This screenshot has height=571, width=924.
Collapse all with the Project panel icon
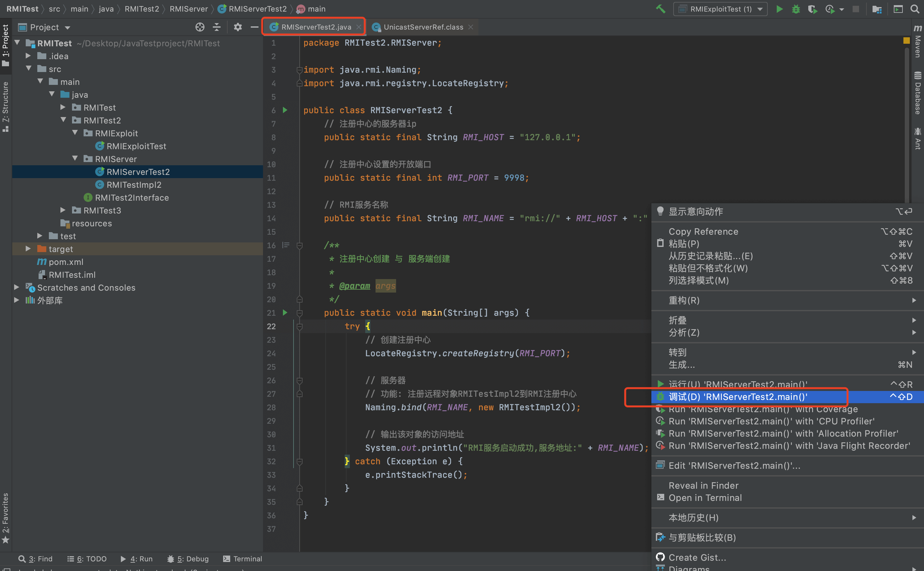[x=217, y=27]
